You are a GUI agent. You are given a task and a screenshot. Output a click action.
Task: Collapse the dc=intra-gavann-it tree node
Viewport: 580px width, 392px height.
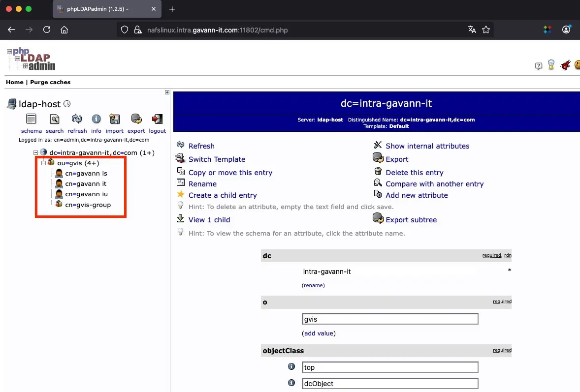coord(36,153)
